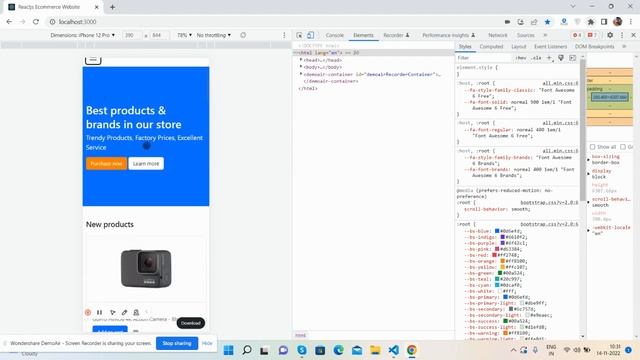Tick the Show all checkbox in computed pane

(592, 147)
